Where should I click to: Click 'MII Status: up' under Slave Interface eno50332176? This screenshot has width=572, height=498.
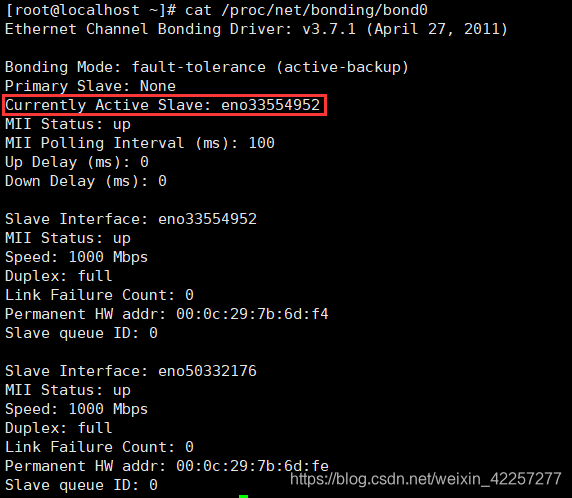pos(67,390)
